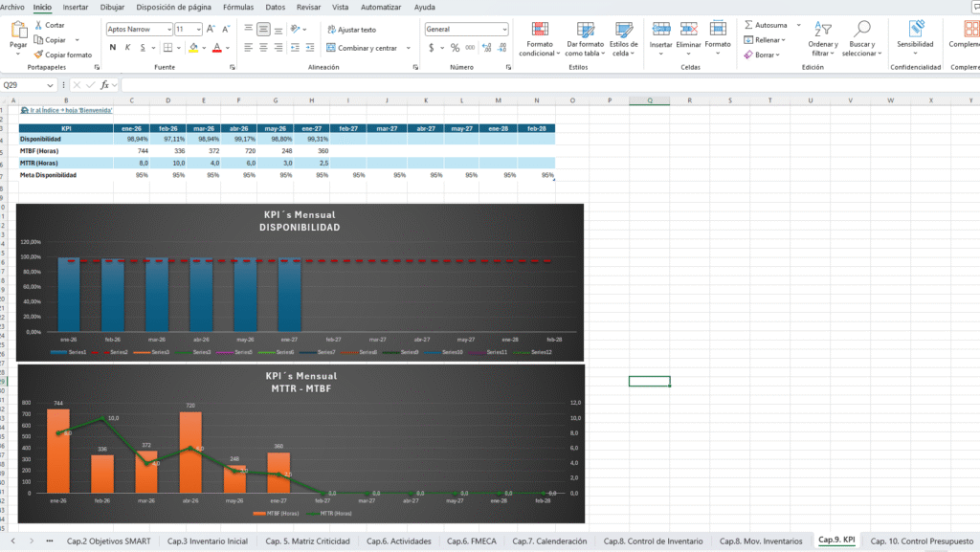This screenshot has height=552, width=980.
Task: Toggle bold formatting (N)
Action: pos(113,48)
